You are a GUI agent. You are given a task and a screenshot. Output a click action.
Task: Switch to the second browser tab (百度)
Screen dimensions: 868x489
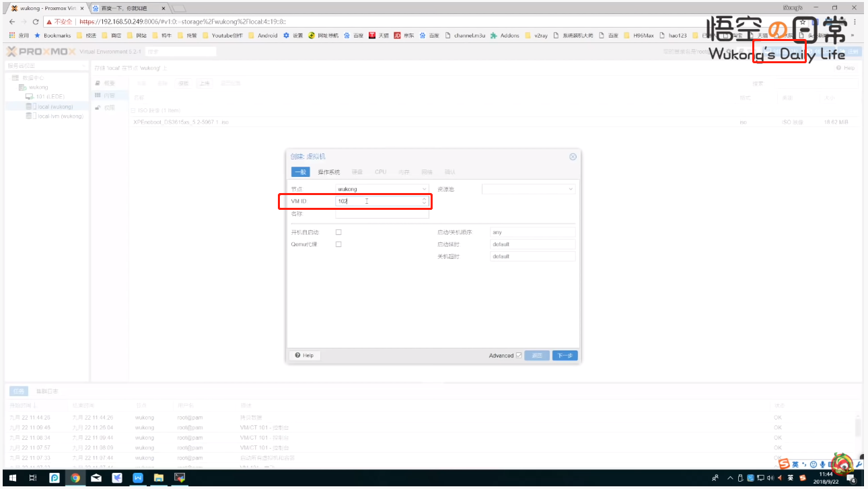tap(128, 8)
